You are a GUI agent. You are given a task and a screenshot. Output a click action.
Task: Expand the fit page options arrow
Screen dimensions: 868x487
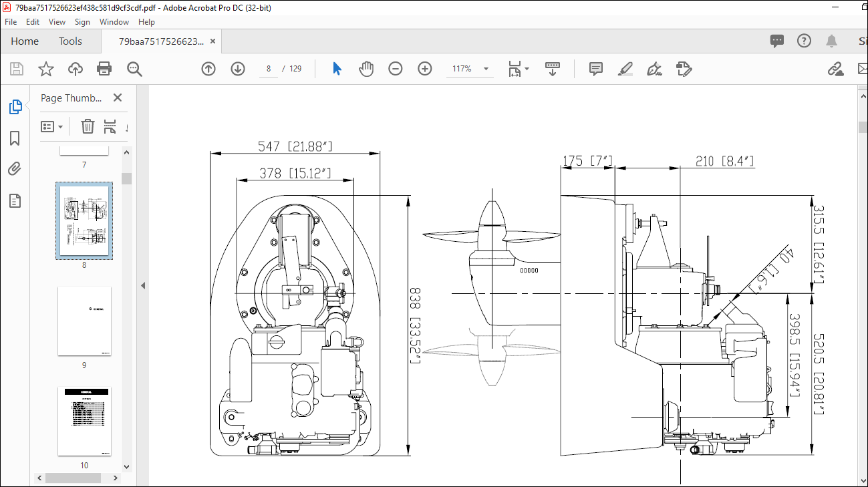pyautogui.click(x=527, y=69)
